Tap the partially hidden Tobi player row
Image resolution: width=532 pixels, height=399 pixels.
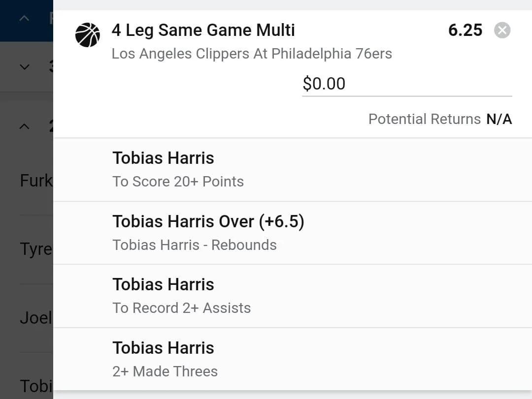[x=35, y=386]
